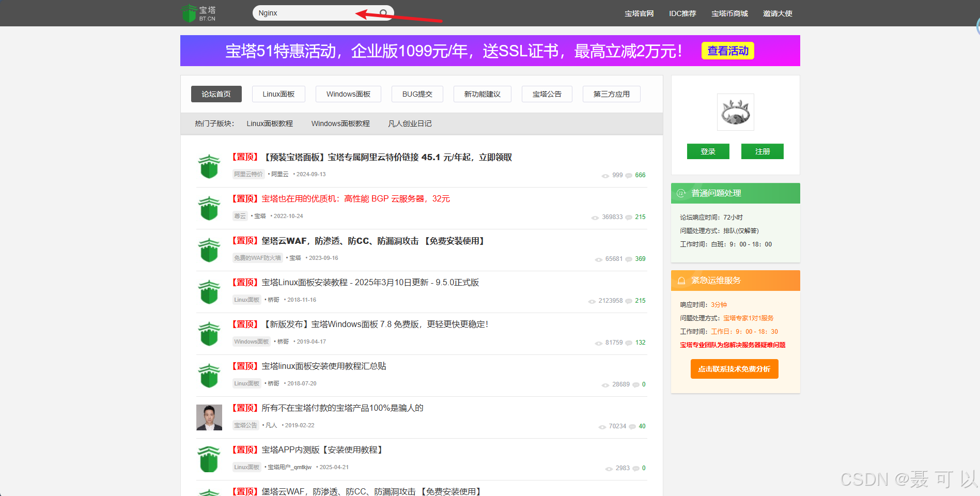Open Windows面板教程 sub-board

pos(340,123)
